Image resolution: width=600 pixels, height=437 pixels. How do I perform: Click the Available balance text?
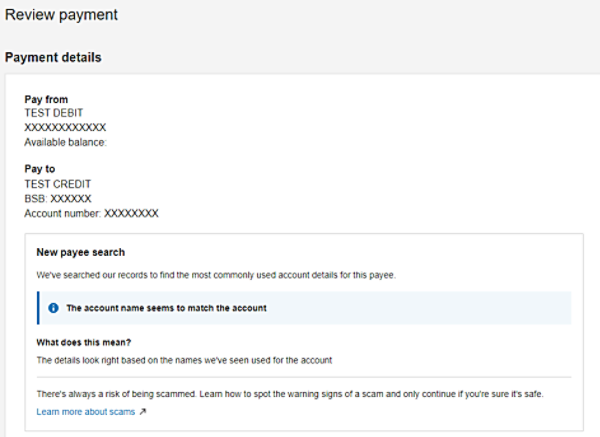65,142
